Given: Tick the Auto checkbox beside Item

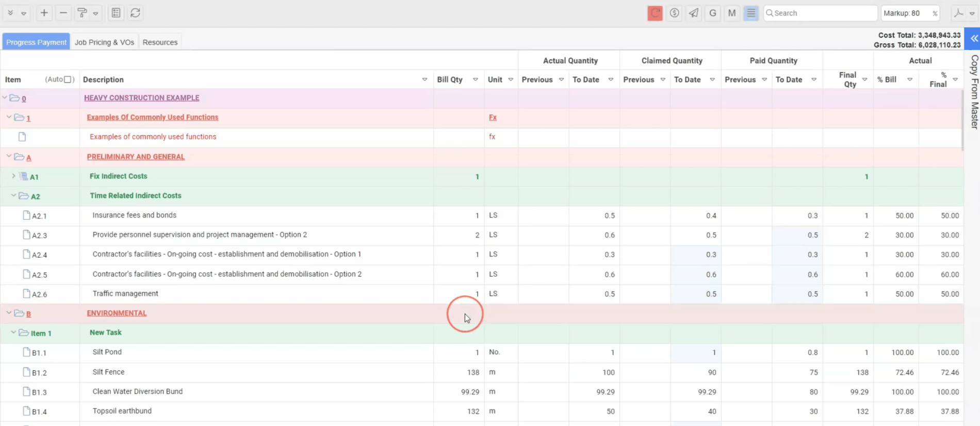Looking at the screenshot, I should [68, 79].
